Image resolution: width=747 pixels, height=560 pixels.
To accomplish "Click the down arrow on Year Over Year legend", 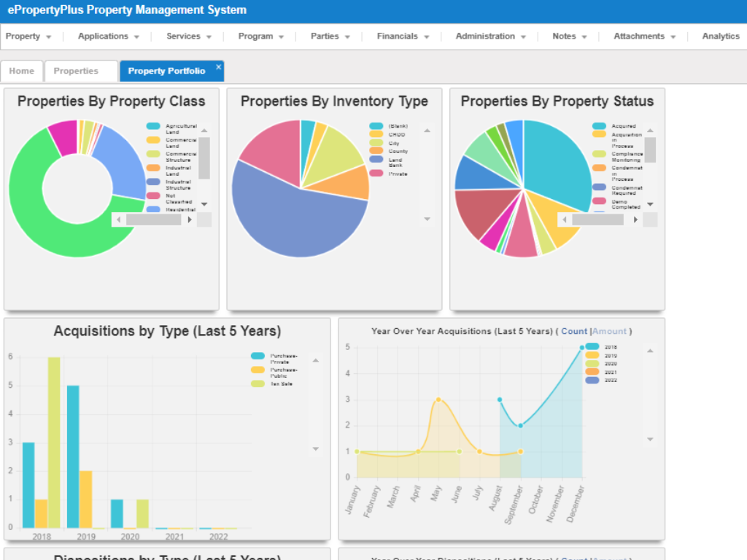I will (x=649, y=439).
